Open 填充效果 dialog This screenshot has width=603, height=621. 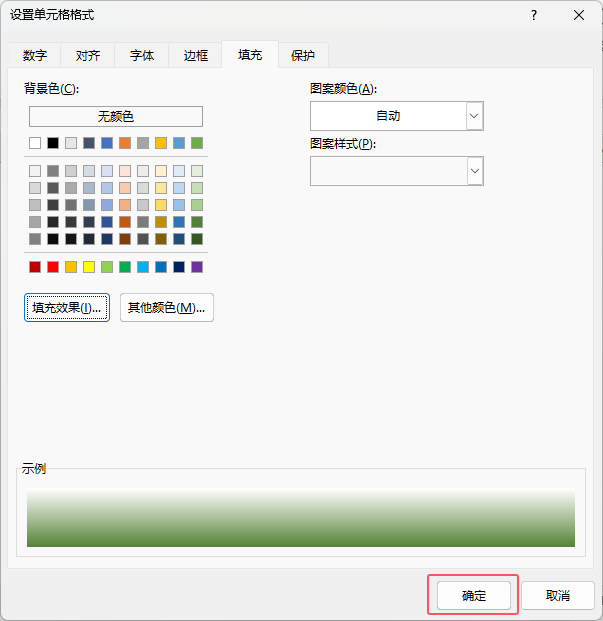(67, 307)
